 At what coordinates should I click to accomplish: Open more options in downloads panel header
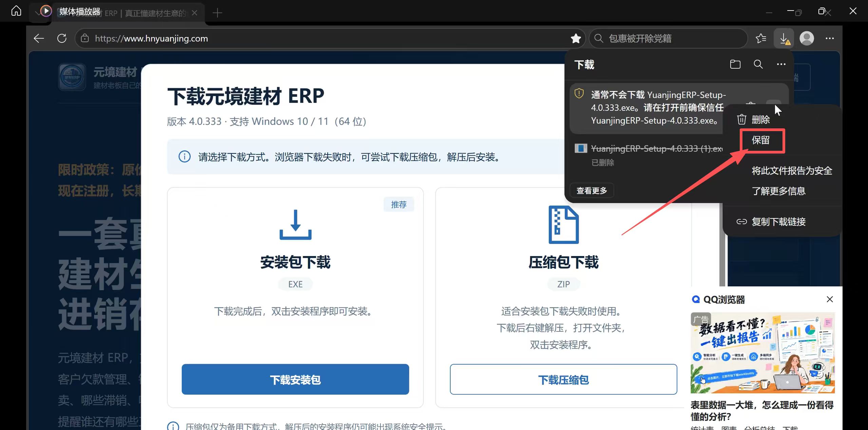click(781, 64)
